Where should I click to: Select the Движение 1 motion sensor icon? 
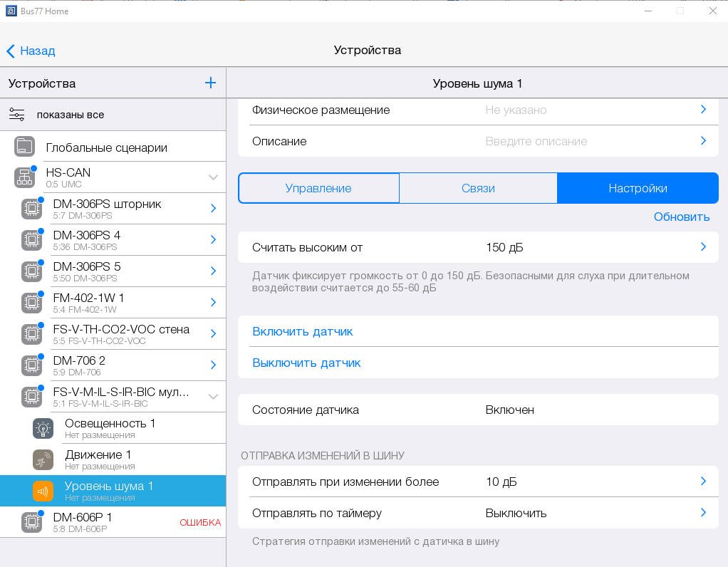[43, 460]
